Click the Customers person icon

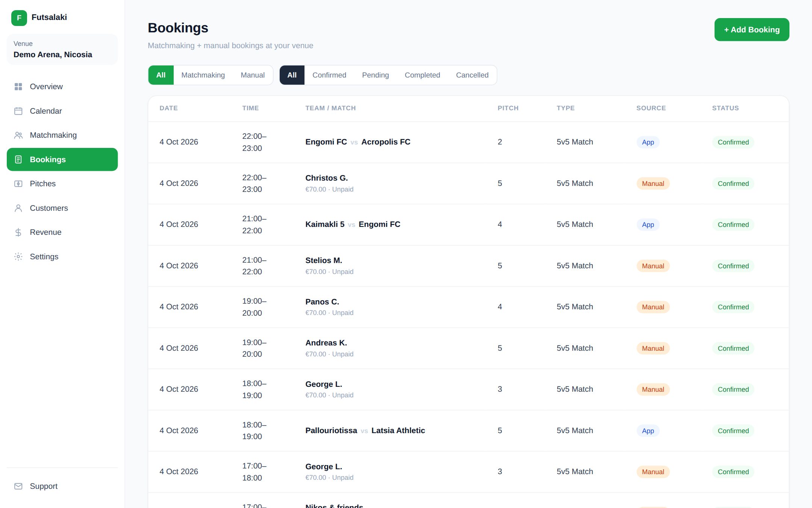pyautogui.click(x=18, y=208)
